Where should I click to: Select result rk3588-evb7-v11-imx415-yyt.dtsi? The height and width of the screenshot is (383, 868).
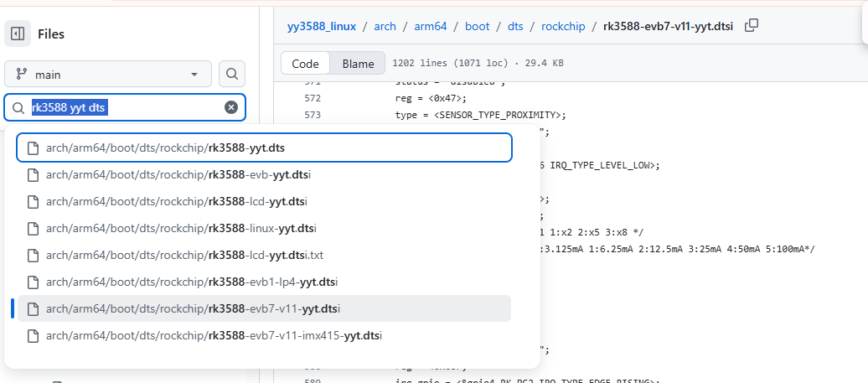point(265,335)
